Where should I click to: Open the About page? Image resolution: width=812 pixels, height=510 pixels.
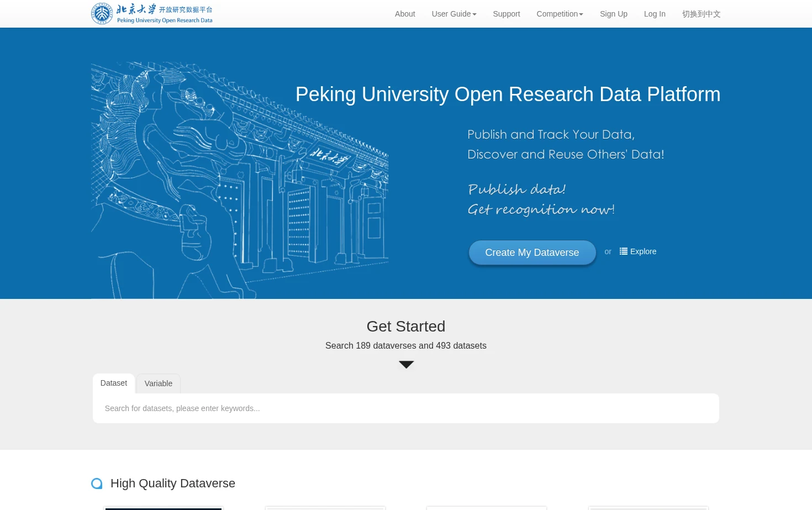[405, 14]
